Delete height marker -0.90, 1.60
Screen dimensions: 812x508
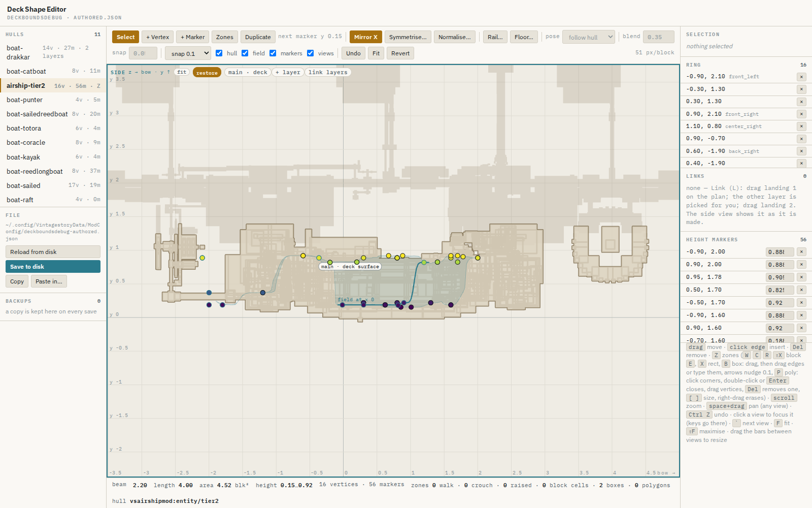click(x=801, y=315)
